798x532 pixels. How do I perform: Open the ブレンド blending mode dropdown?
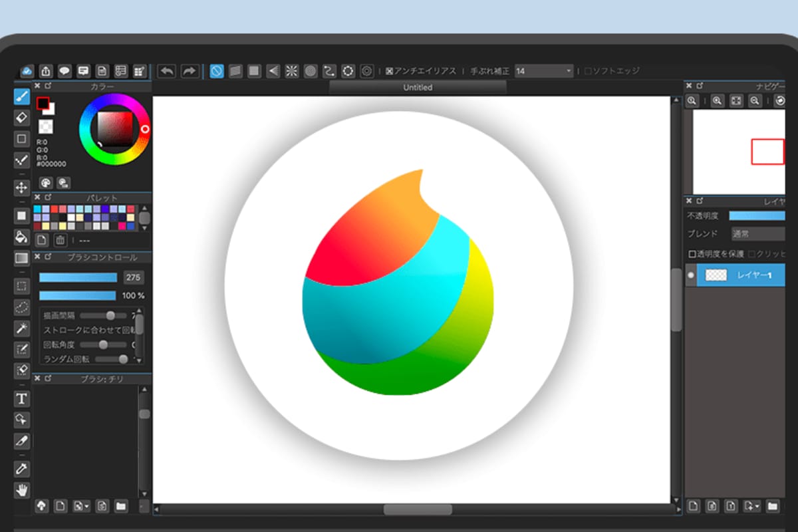pyautogui.click(x=758, y=234)
